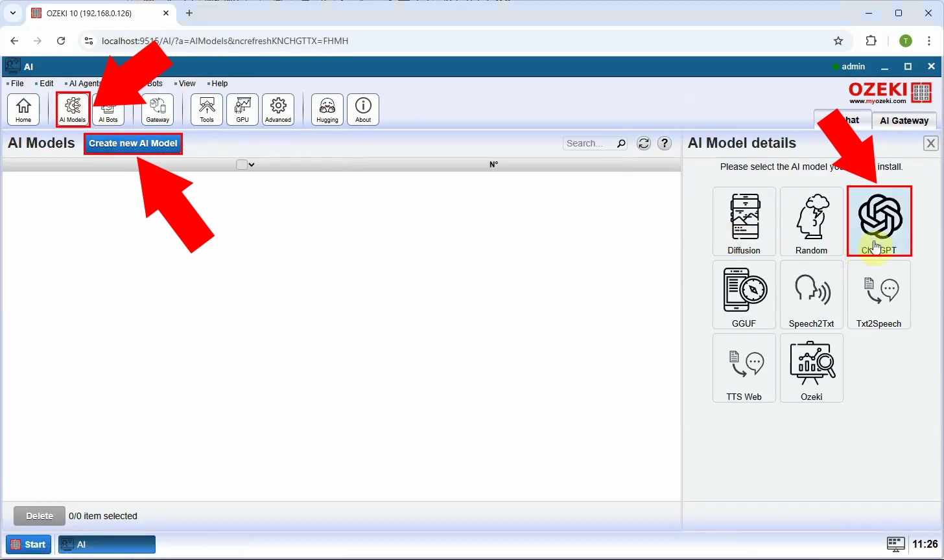Image resolution: width=944 pixels, height=560 pixels.
Task: Open the help question mark icon
Action: [x=665, y=143]
